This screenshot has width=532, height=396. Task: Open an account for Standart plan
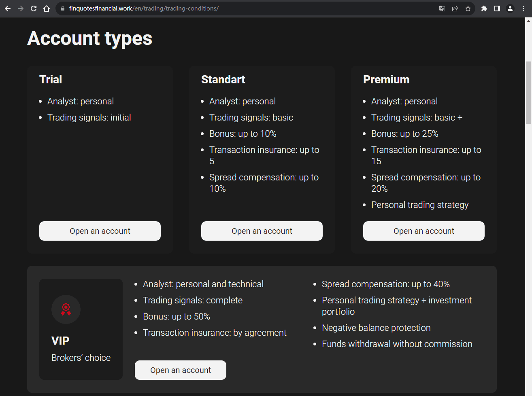click(x=262, y=231)
